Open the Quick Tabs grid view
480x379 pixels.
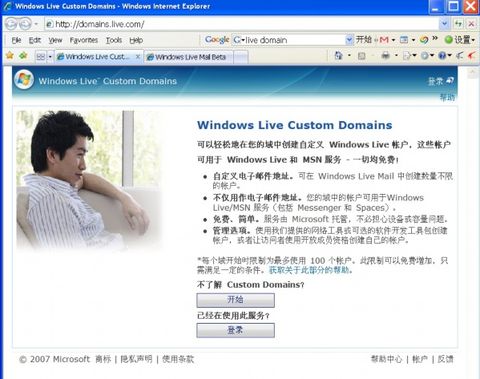pyautogui.click(x=41, y=57)
